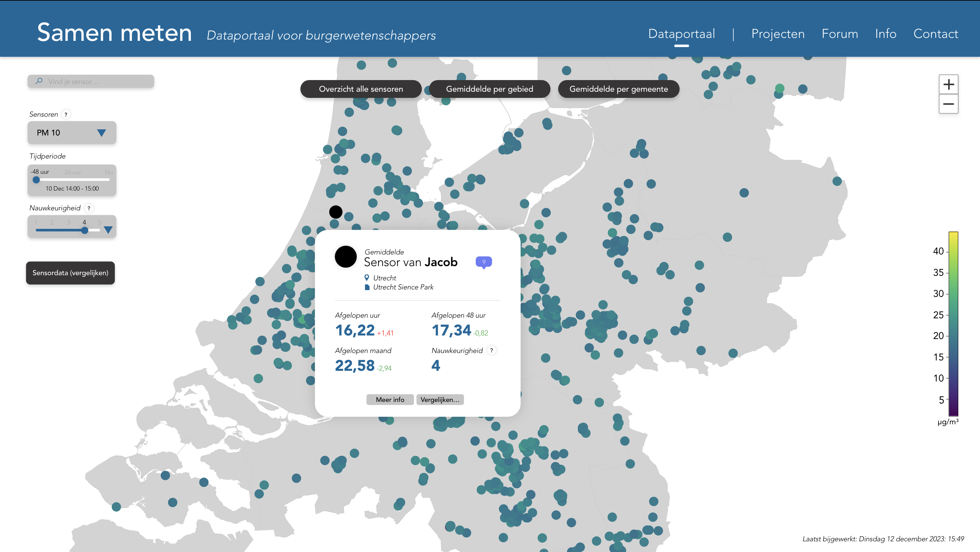980x552 pixels.
Task: Go to the Forum page
Action: click(840, 33)
